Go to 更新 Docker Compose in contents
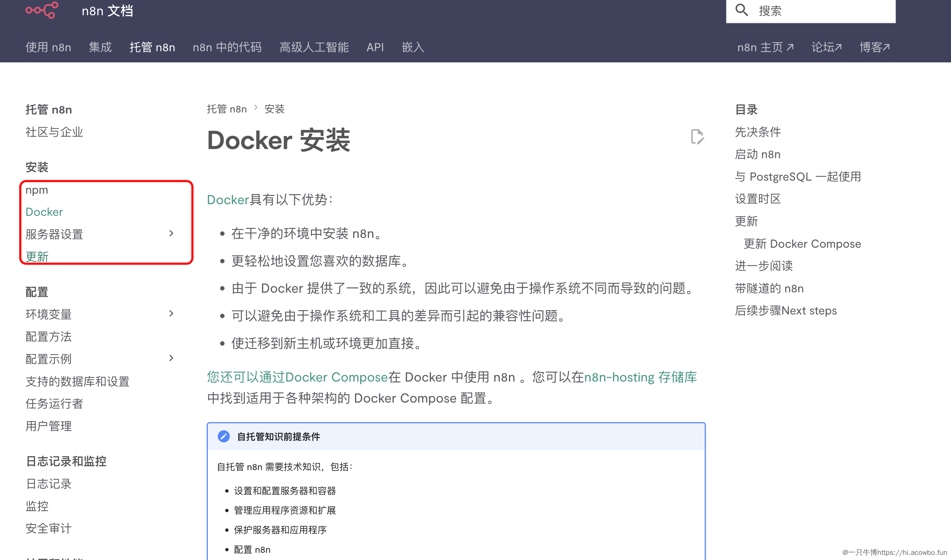This screenshot has height=560, width=951. [802, 244]
